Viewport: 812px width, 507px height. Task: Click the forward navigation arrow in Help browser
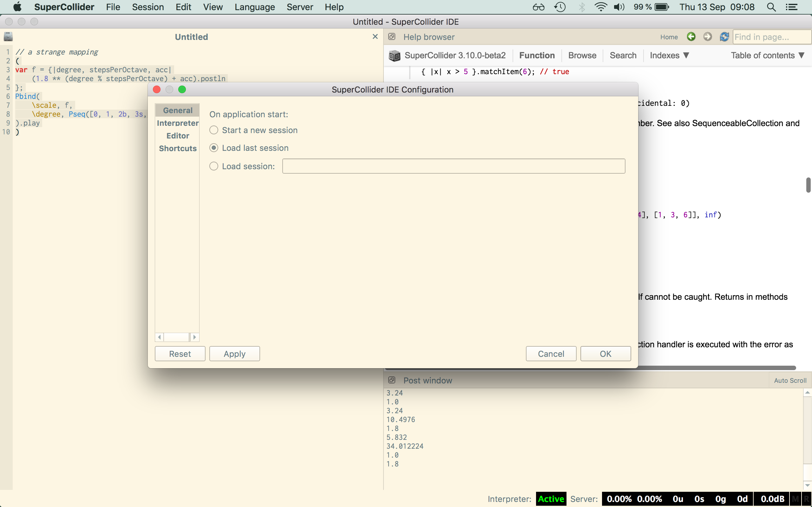(708, 37)
